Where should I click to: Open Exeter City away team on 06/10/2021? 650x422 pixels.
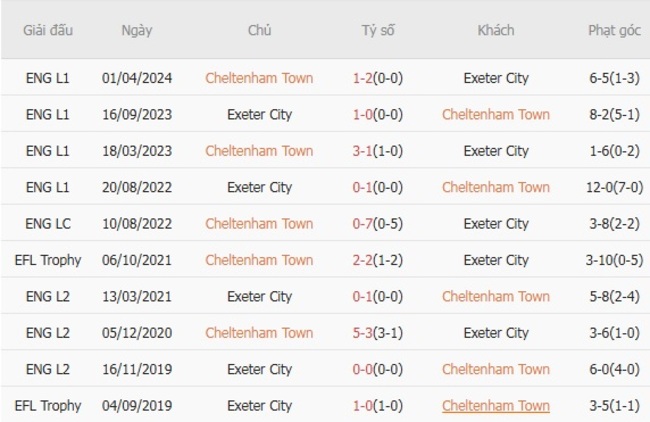click(x=495, y=260)
